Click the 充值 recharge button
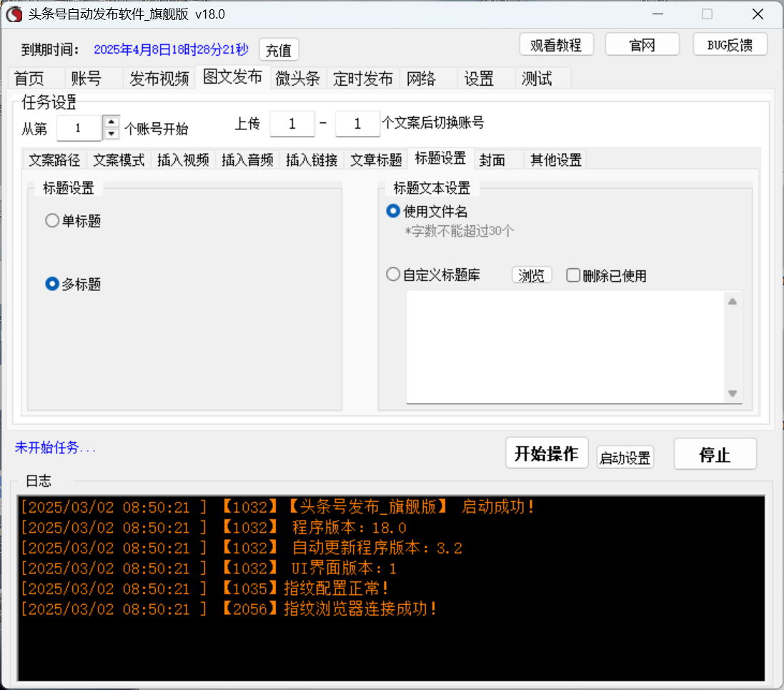 coord(279,50)
